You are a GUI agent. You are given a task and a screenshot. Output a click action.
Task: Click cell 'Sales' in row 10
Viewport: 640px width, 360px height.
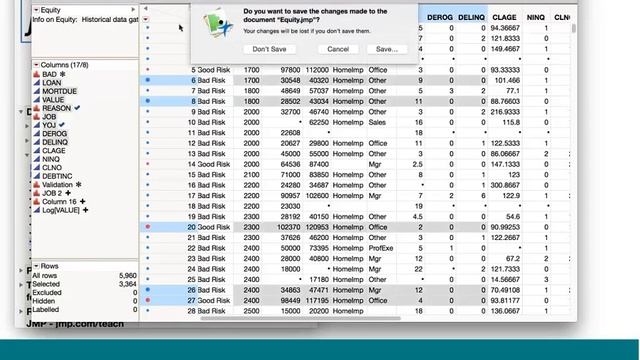coord(377,122)
